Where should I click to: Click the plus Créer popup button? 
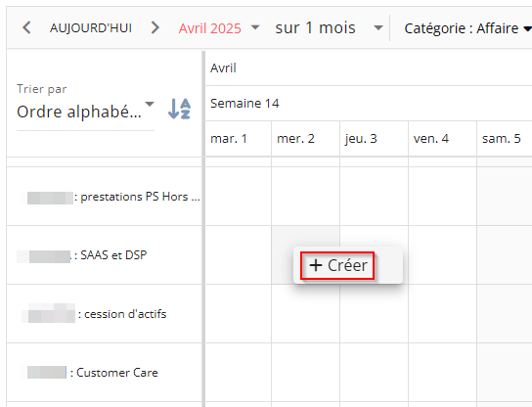337,265
